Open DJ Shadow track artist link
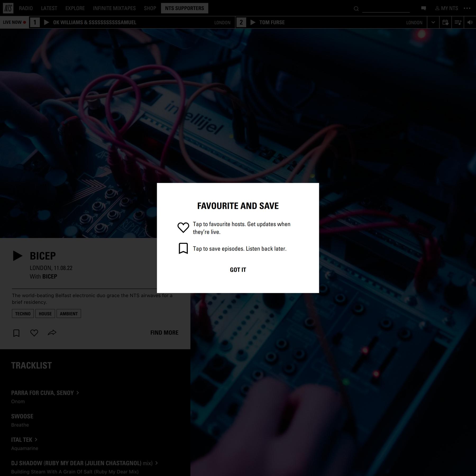This screenshot has height=476, width=476. [x=84, y=463]
